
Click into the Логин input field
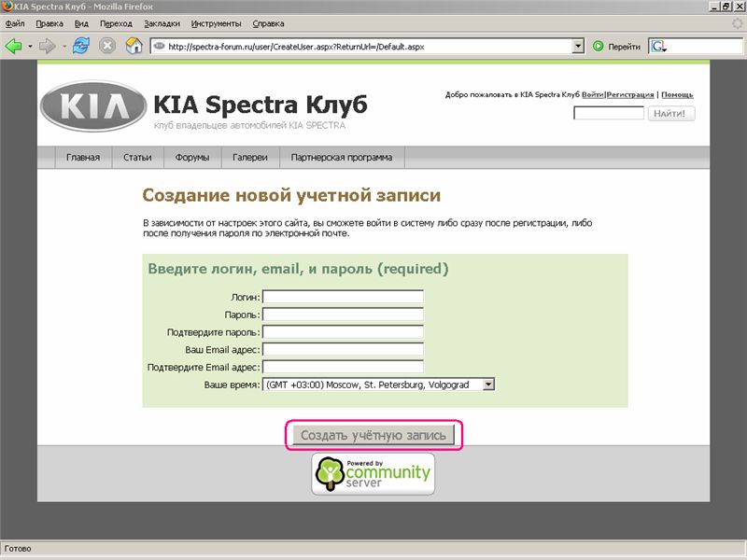click(343, 297)
